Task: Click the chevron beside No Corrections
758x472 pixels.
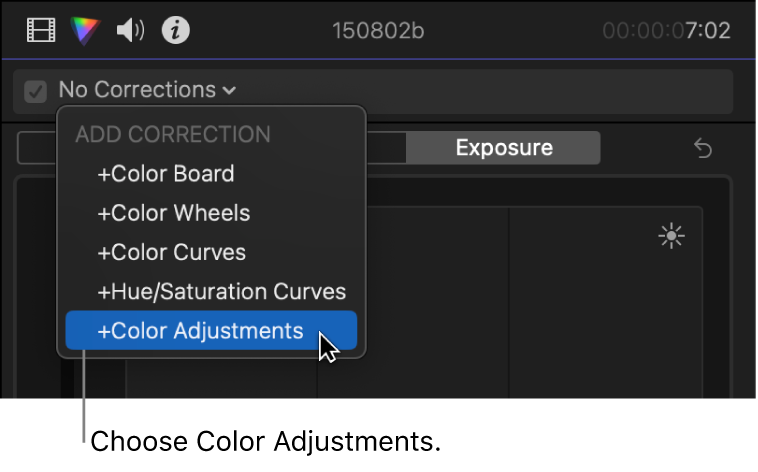Action: click(230, 91)
